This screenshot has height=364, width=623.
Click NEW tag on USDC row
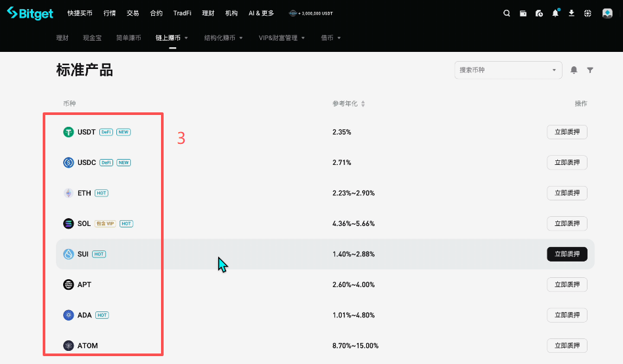tap(124, 162)
